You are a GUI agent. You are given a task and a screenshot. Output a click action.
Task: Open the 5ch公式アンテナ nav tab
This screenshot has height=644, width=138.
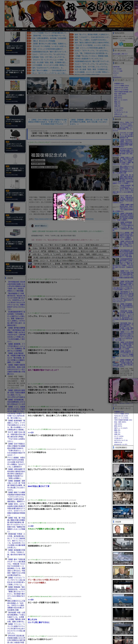tap(13, 30)
